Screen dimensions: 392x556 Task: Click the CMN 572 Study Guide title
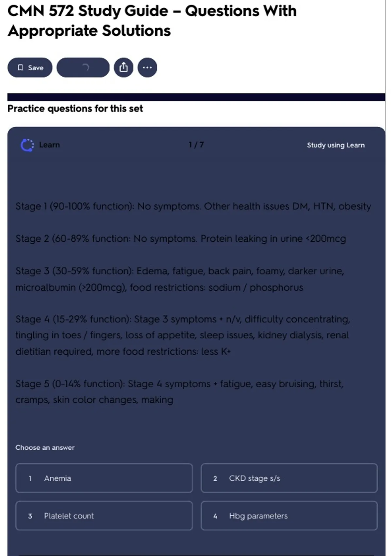(152, 21)
